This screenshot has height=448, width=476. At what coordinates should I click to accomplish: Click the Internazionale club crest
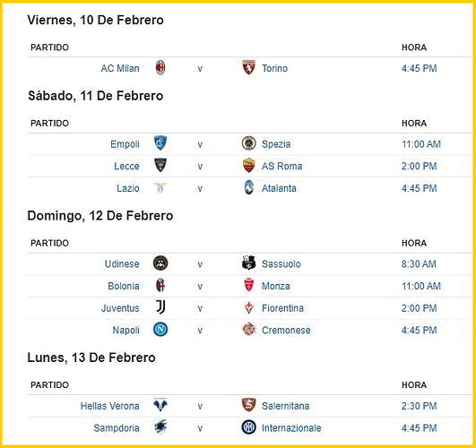(248, 427)
